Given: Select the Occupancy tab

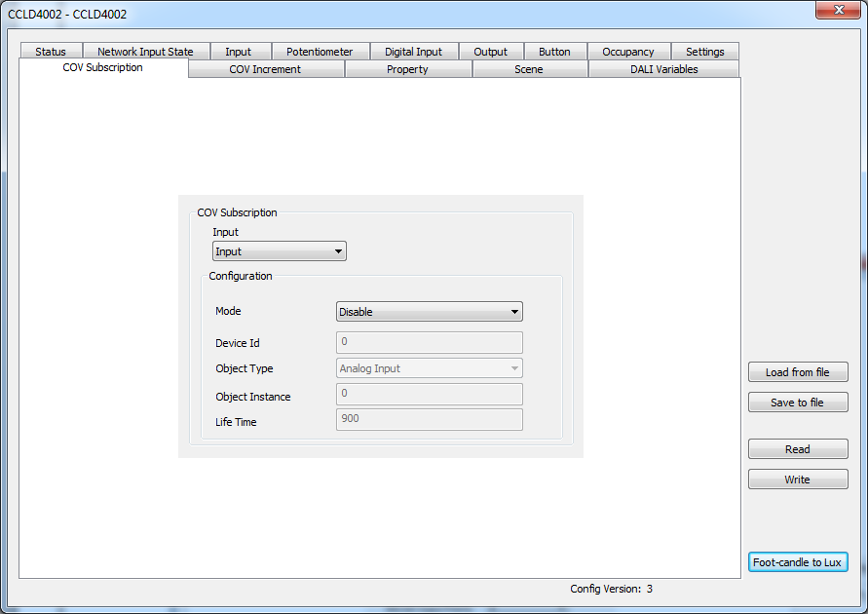Looking at the screenshot, I should click(628, 52).
